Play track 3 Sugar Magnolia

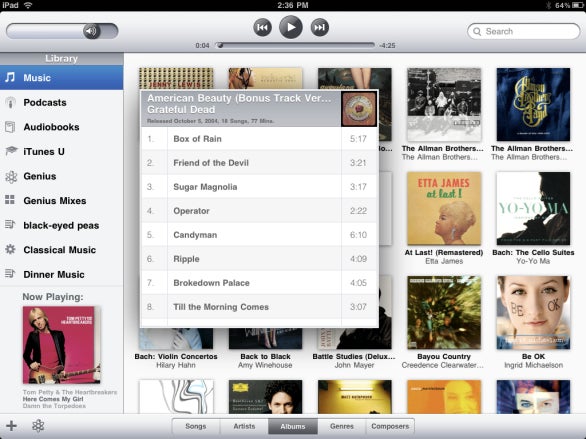[x=259, y=187]
